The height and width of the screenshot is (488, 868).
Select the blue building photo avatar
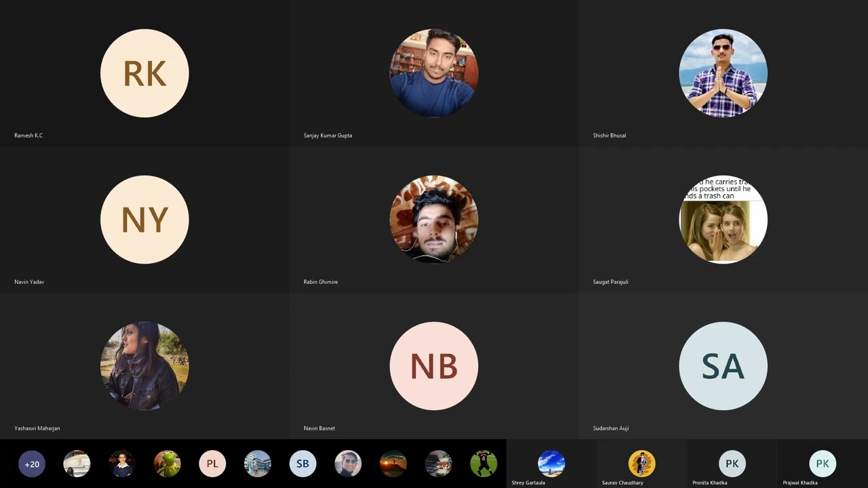coord(258,464)
